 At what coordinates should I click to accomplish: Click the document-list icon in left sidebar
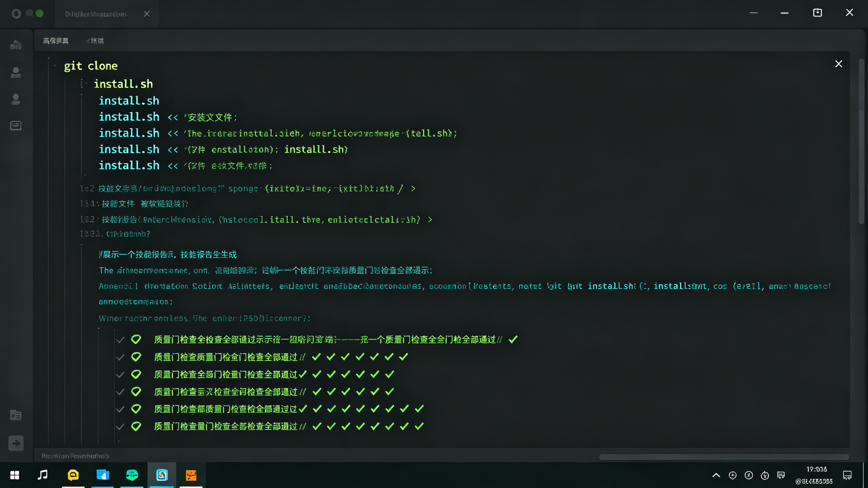tap(16, 125)
